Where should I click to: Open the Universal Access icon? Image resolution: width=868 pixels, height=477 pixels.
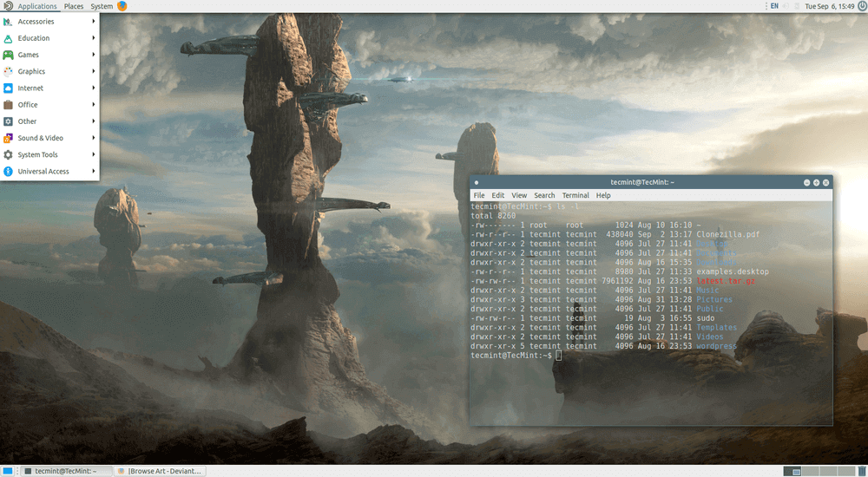click(8, 171)
